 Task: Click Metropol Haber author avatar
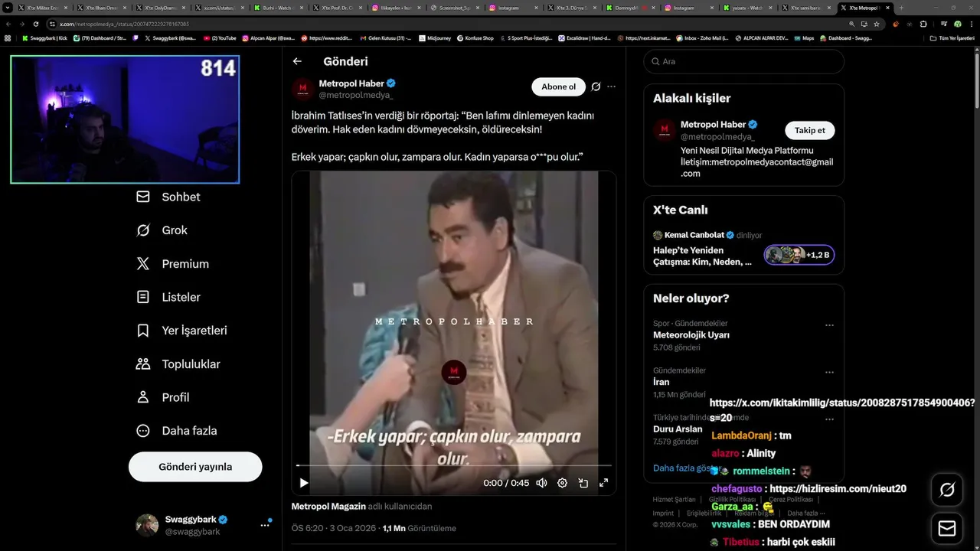[303, 89]
